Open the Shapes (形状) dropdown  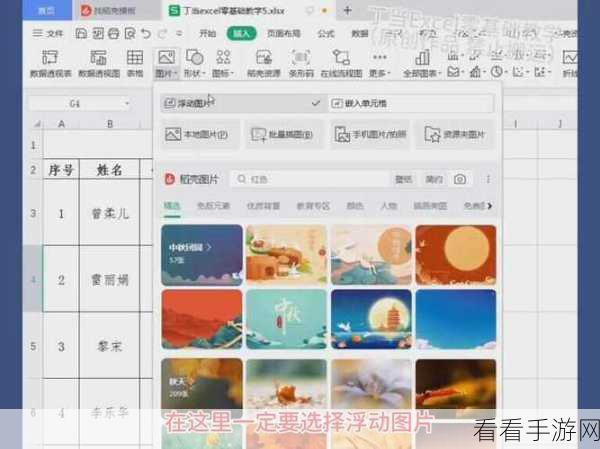pyautogui.click(x=194, y=64)
